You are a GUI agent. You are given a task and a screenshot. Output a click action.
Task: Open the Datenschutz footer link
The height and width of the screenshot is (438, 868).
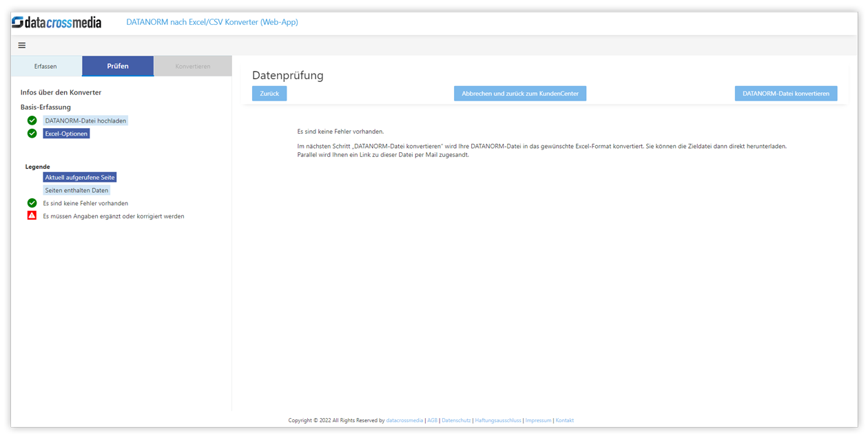tap(456, 420)
